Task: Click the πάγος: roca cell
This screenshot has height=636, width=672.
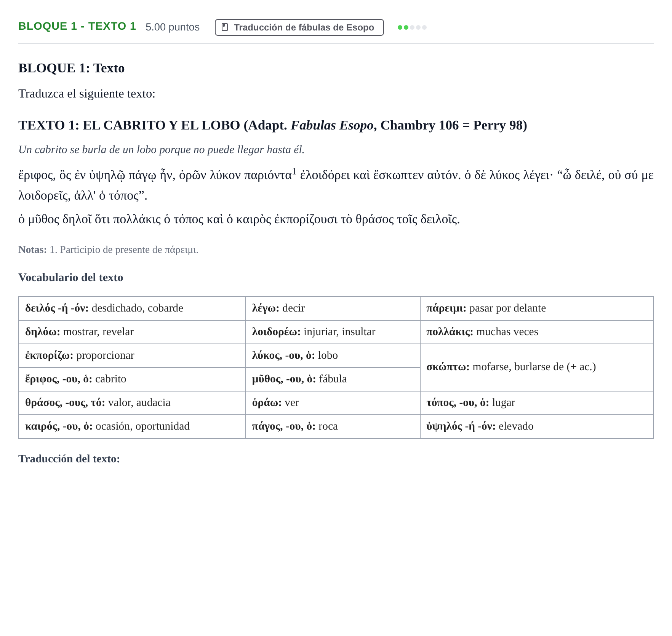Action: 333,427
